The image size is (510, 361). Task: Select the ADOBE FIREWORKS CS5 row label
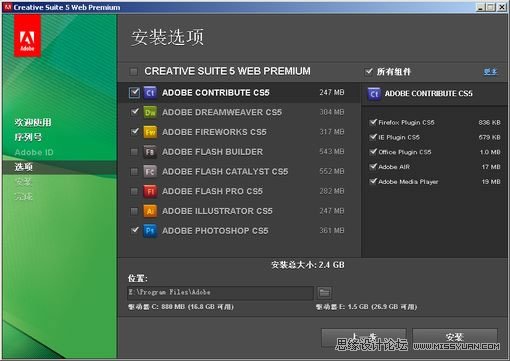(214, 132)
